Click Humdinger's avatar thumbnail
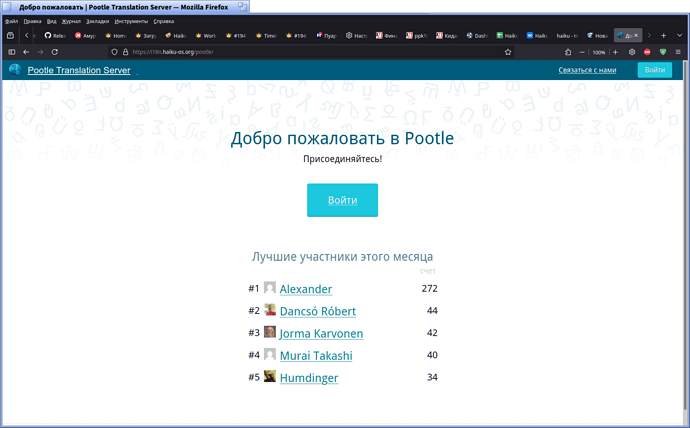Screen dimensions: 690x428 pyautogui.click(x=270, y=377)
